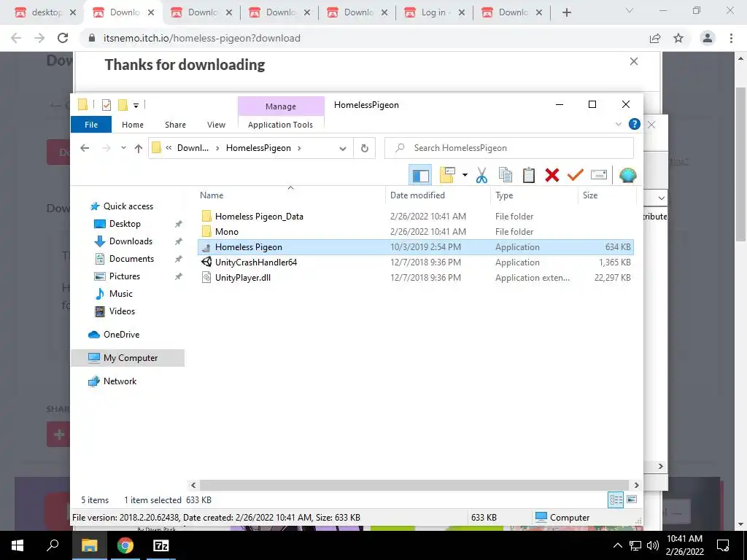Open Pictures in navigation pane
Image resolution: width=747 pixels, height=560 pixels.
click(124, 276)
